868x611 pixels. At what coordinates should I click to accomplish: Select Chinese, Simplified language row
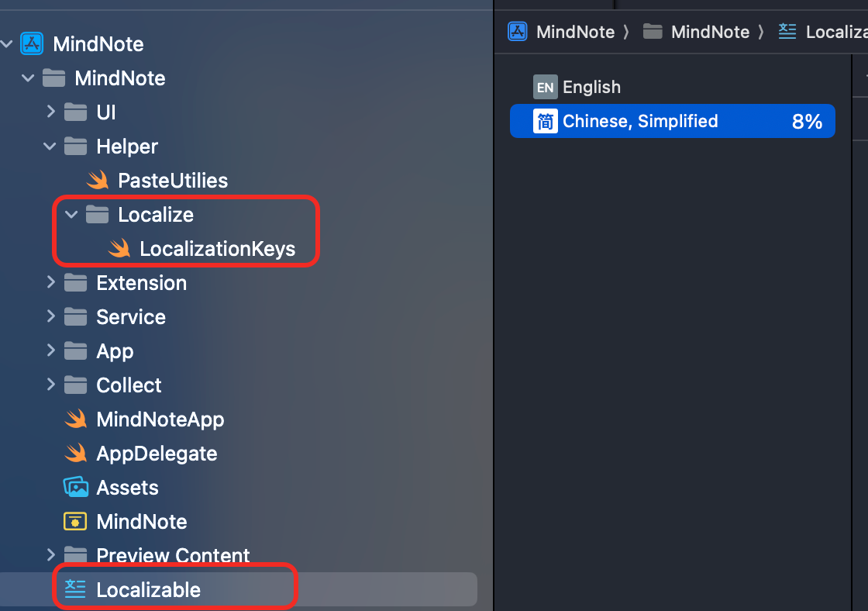coord(672,121)
